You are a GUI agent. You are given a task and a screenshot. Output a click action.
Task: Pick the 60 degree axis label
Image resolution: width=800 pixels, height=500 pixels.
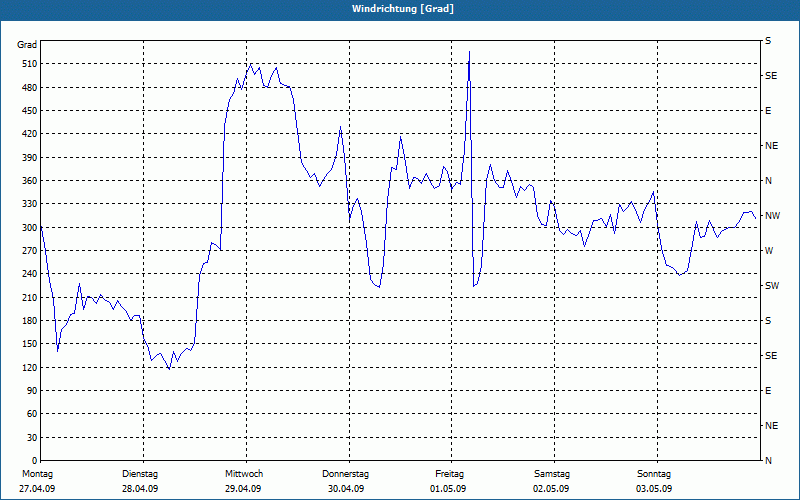32,414
